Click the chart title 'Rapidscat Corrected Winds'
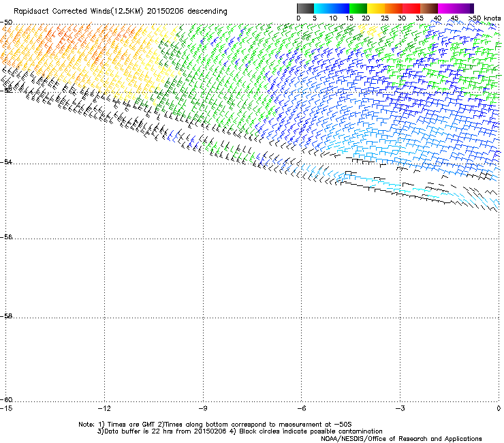 [x=62, y=12]
